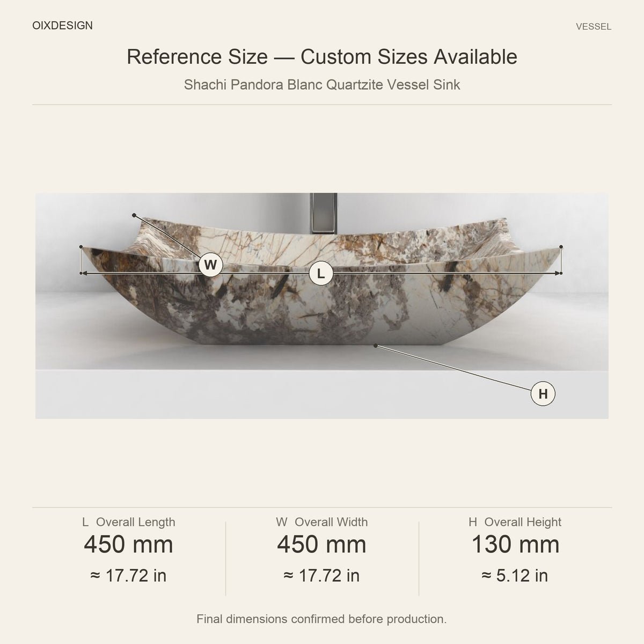Click the faucet above the sink
This screenshot has height=644, width=644.
[324, 214]
